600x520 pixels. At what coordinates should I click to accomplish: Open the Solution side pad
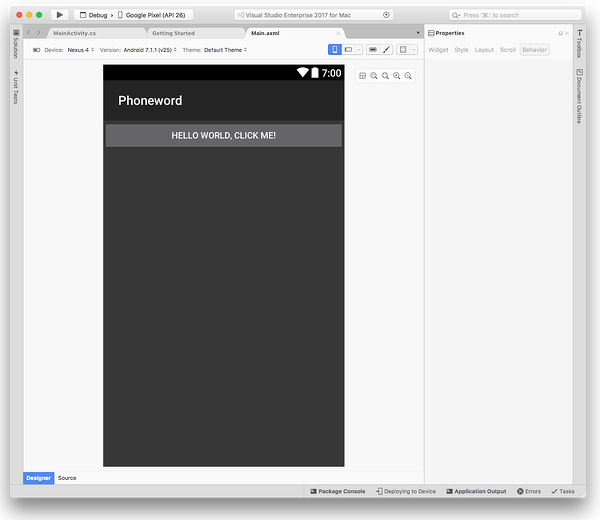tap(15, 44)
